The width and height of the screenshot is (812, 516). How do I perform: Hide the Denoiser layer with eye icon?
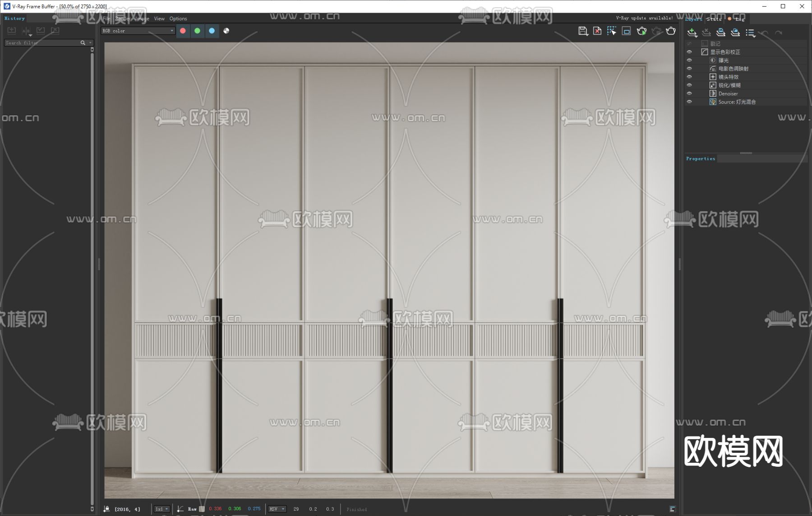pos(689,94)
